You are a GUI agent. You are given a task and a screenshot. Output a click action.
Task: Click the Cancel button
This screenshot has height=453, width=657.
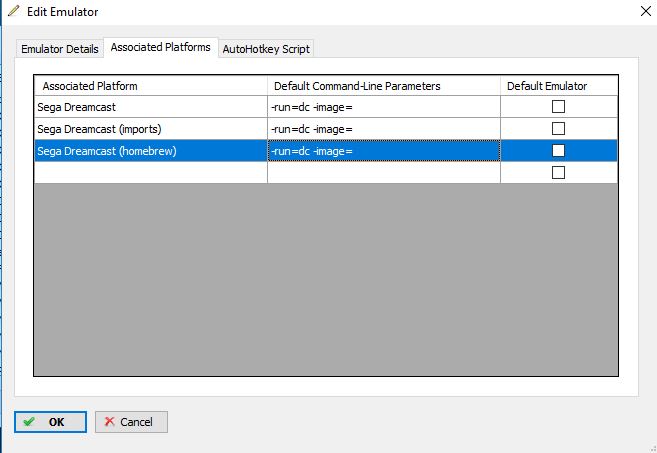coord(131,422)
